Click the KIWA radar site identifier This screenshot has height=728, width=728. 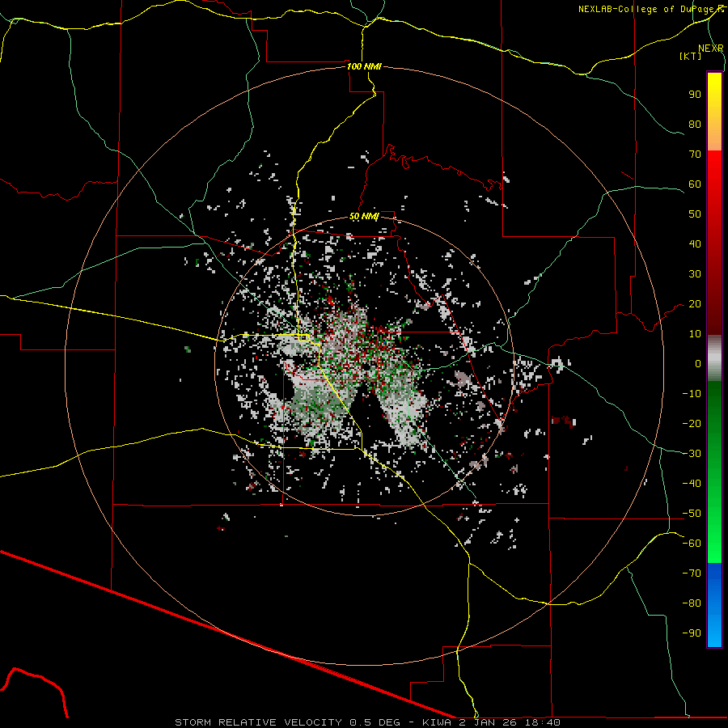[x=437, y=722]
